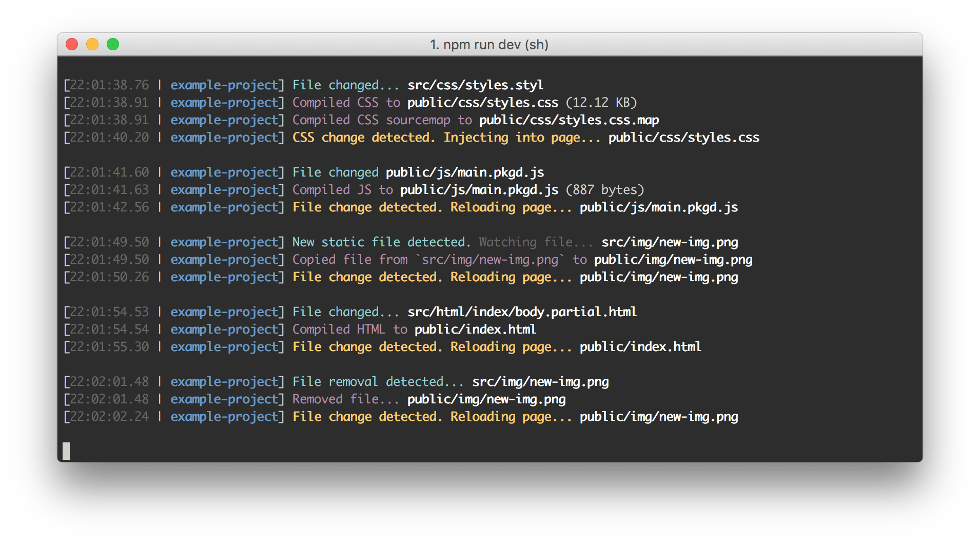980x544 pixels.
Task: Click the dim 'Watching file...' text
Action: [x=535, y=242]
